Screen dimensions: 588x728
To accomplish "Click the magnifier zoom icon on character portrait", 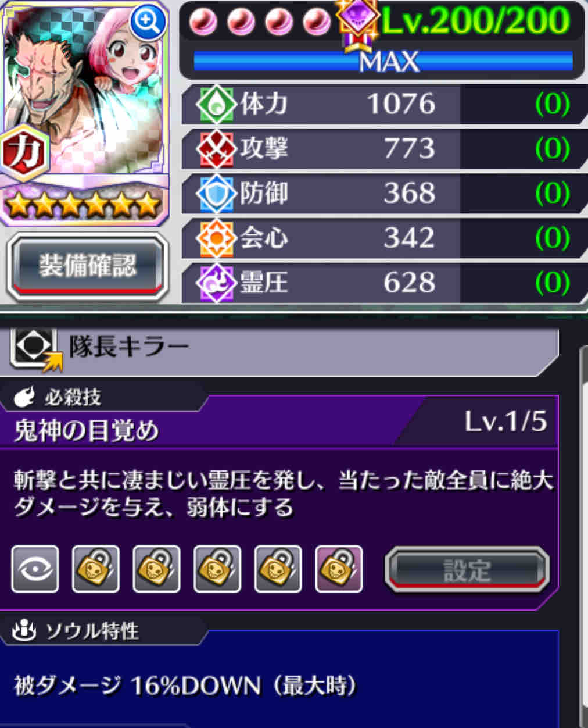I will [x=148, y=22].
